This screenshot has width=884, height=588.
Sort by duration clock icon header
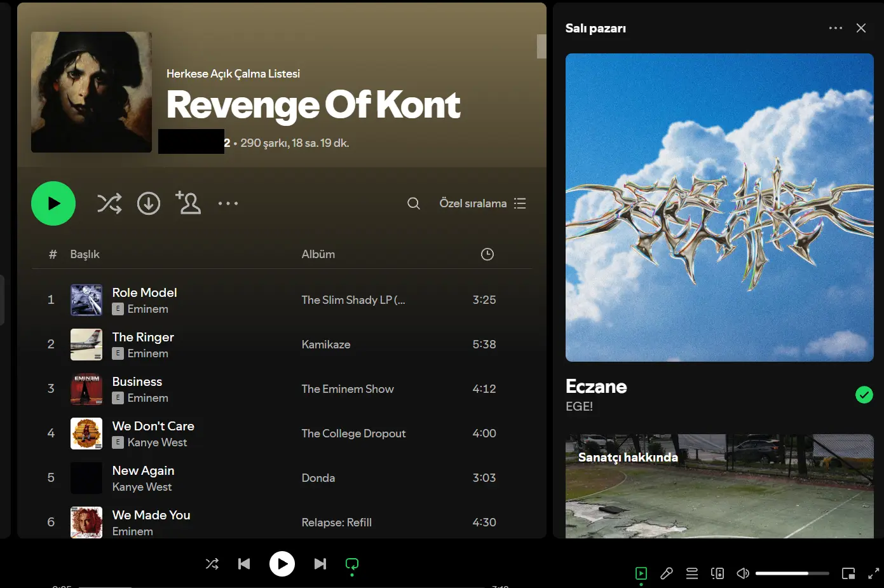[487, 254]
